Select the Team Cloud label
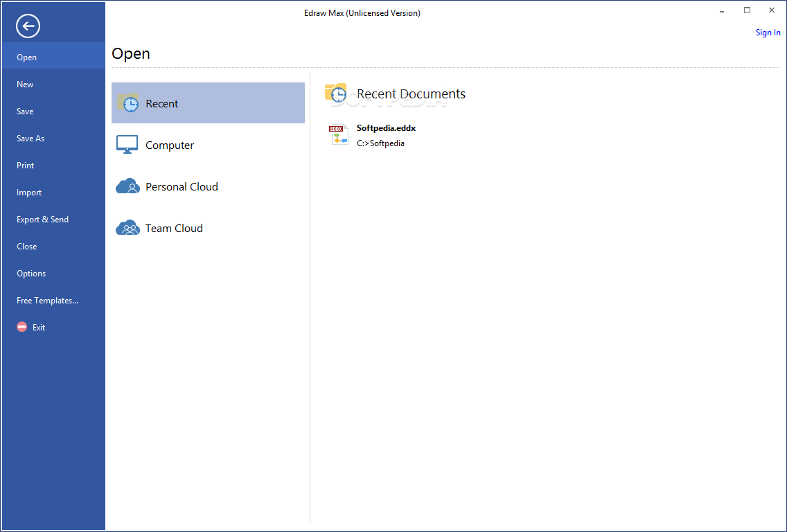The width and height of the screenshot is (787, 532). (x=174, y=229)
